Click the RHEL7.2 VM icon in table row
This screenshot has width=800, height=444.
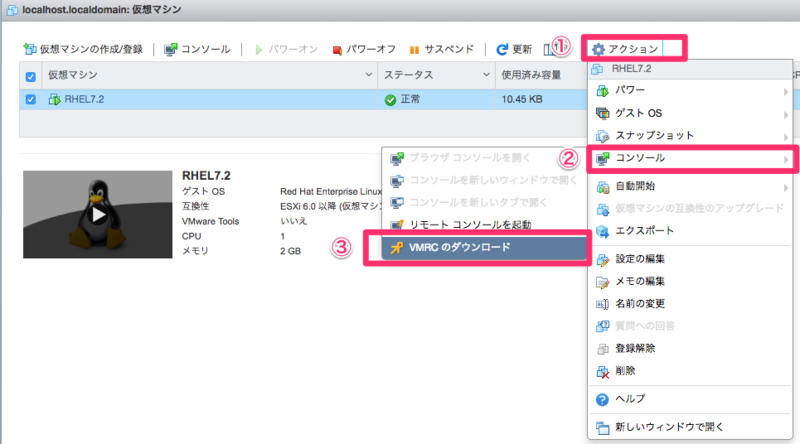click(x=54, y=99)
